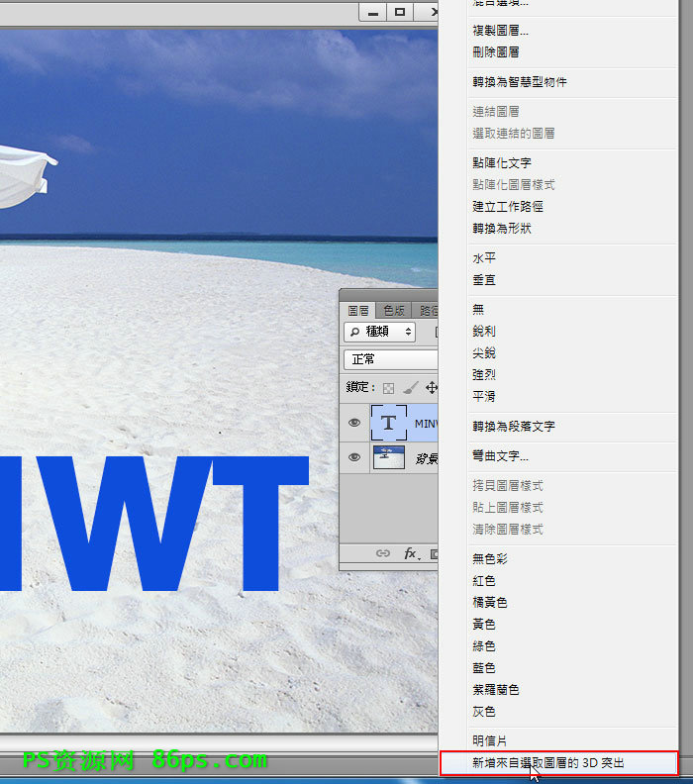Open the 種類 filter type dropdown
This screenshot has width=693, height=784.
point(379,332)
